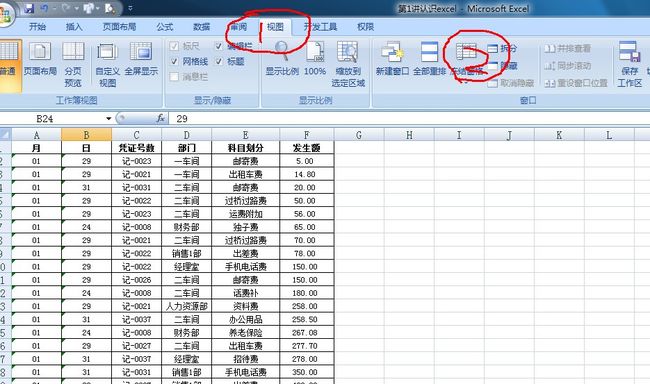Switch to 全屏显示 full screen

coord(141,59)
